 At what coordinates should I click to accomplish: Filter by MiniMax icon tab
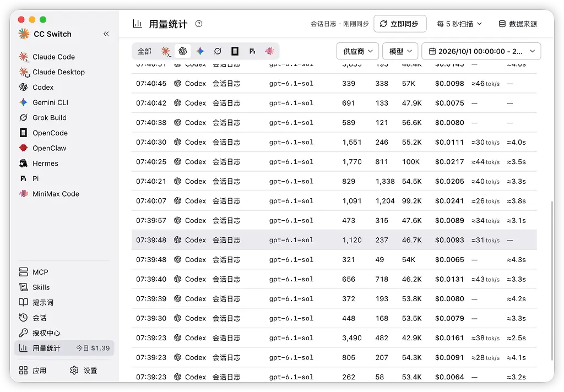pyautogui.click(x=270, y=51)
